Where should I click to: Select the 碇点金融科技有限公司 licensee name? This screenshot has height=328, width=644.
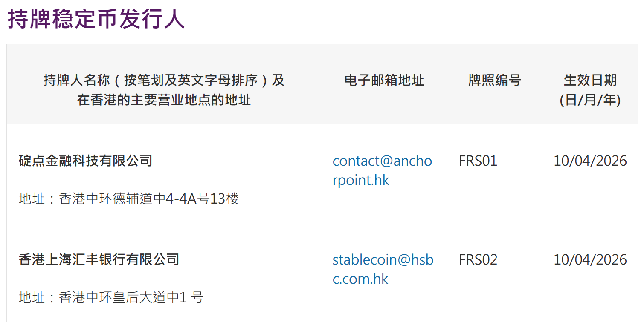point(86,161)
